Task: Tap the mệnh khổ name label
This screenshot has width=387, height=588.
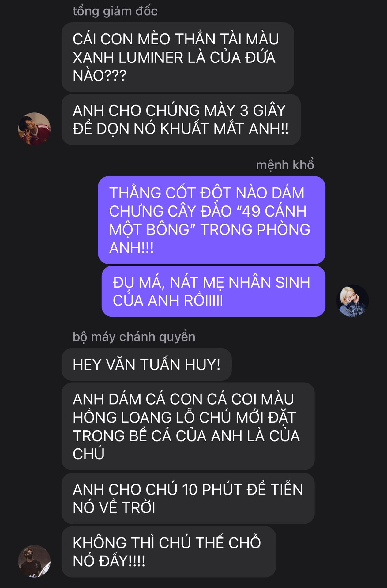Action: [285, 165]
